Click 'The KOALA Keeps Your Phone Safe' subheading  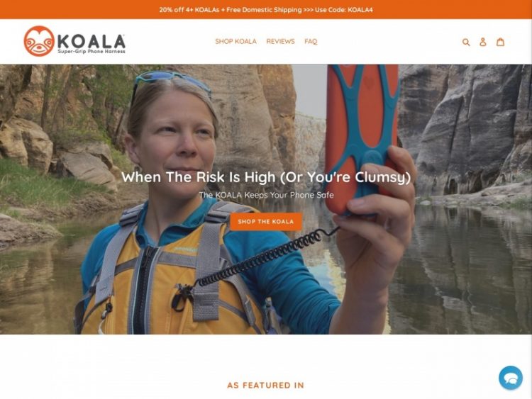(x=266, y=195)
